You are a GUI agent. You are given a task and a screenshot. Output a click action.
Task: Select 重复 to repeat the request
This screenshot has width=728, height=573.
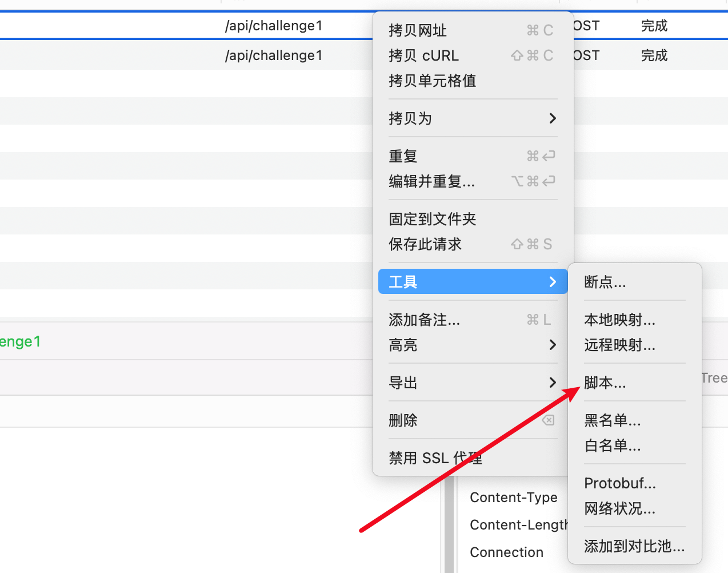click(403, 156)
